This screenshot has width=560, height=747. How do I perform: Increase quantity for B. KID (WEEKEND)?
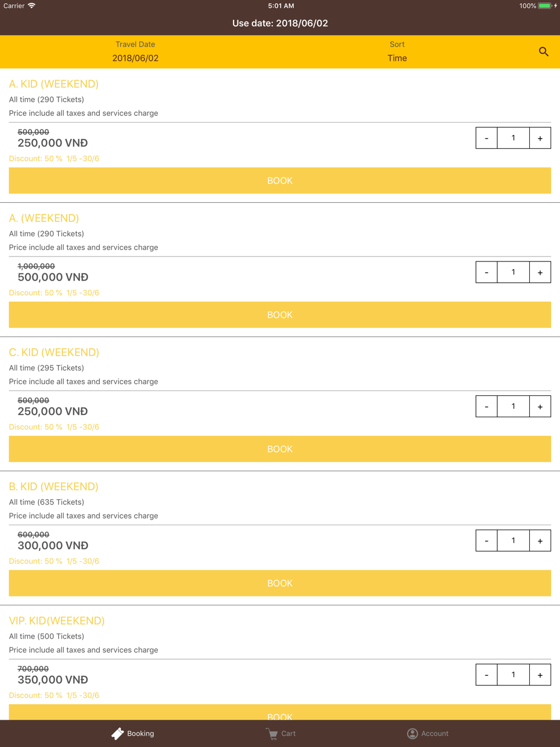coord(540,541)
